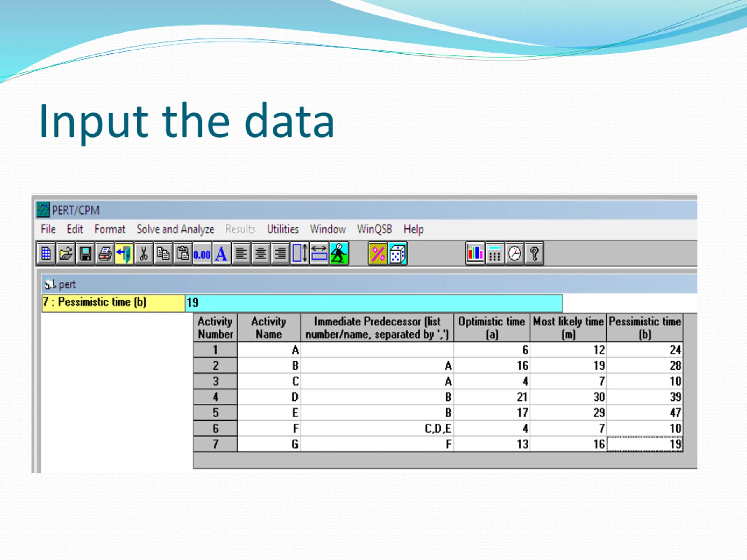Open the WinQSB menu
Image resolution: width=747 pixels, height=560 pixels.
[374, 229]
